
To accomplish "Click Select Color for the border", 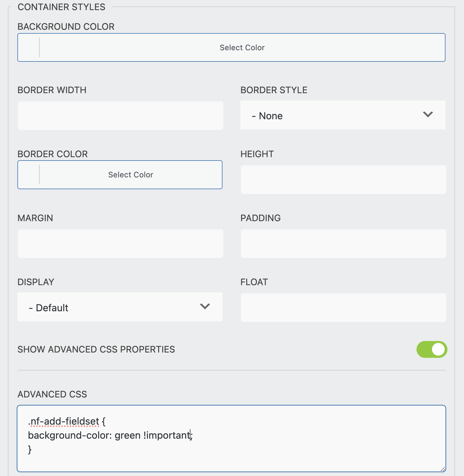I will 130,175.
